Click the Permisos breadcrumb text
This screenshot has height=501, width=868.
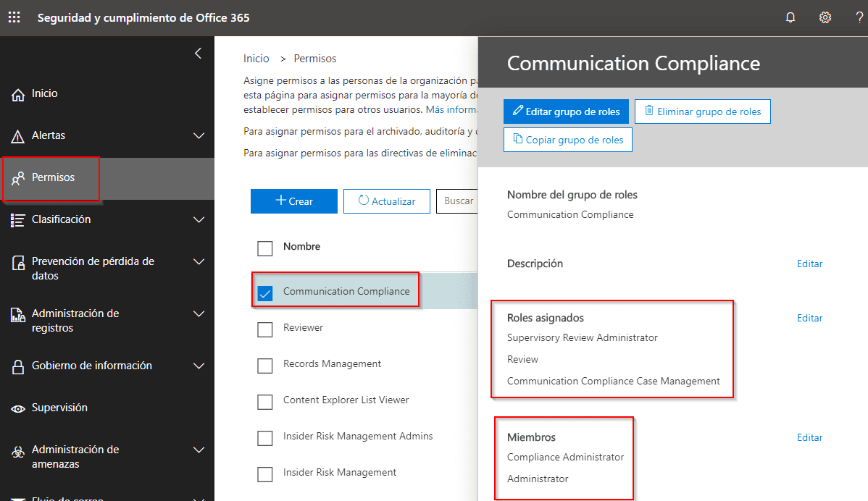click(x=315, y=59)
